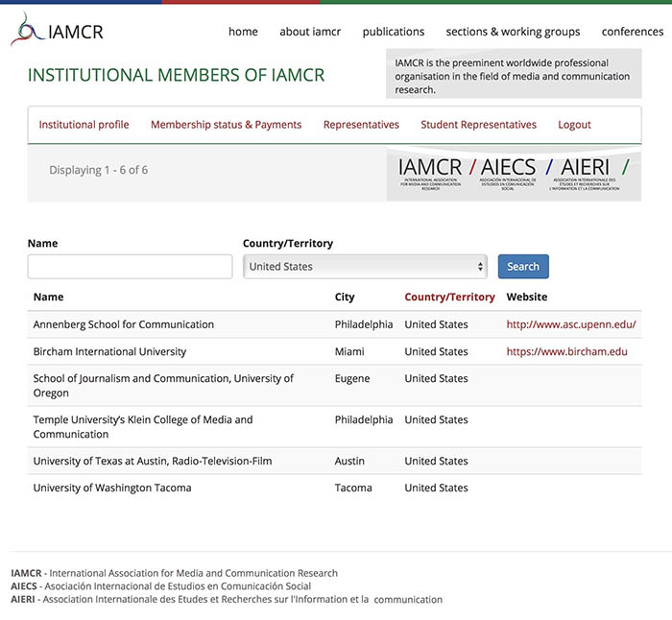The image size is (672, 620).
Task: Select Annenberg School for Communication row name
Action: (124, 324)
